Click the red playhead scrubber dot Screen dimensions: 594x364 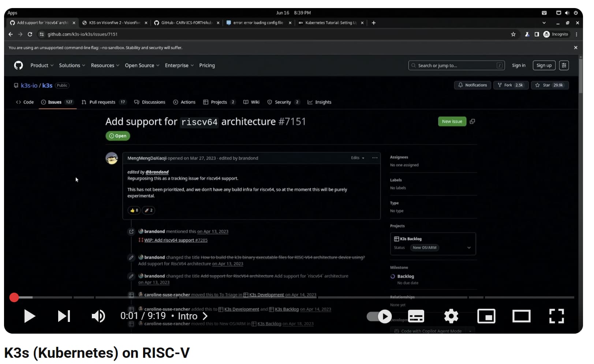(x=14, y=297)
